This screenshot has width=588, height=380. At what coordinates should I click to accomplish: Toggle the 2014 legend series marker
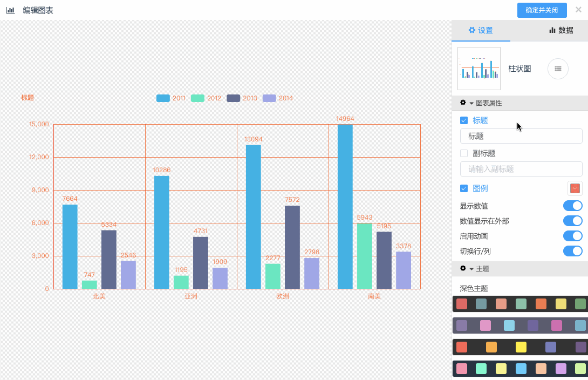(x=269, y=98)
